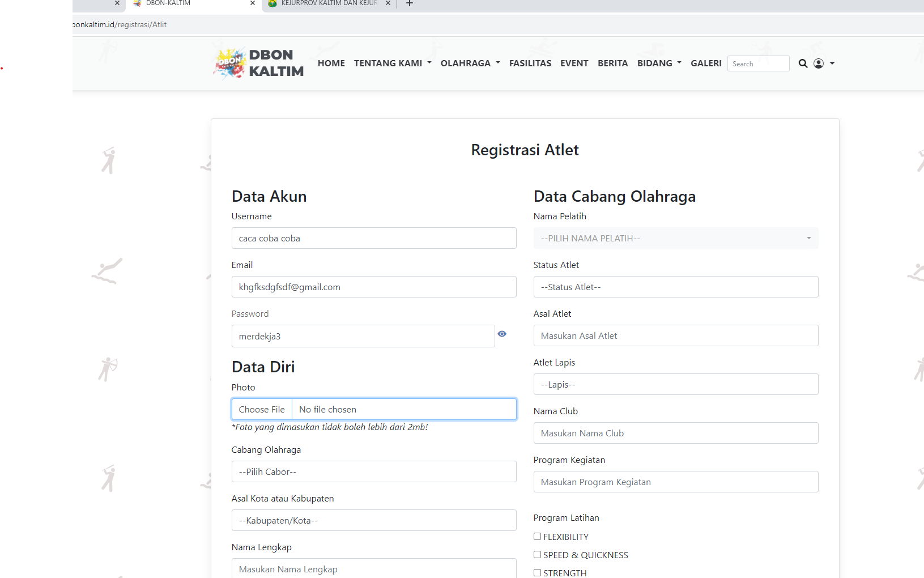Select the Pilih Cabor dropdown
924x578 pixels.
tap(373, 472)
